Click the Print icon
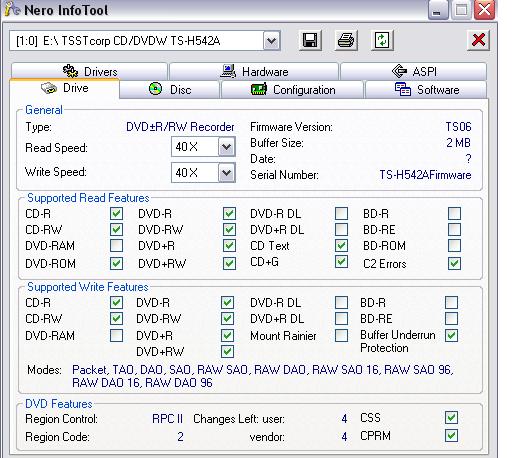The width and height of the screenshot is (512, 458). click(x=346, y=41)
